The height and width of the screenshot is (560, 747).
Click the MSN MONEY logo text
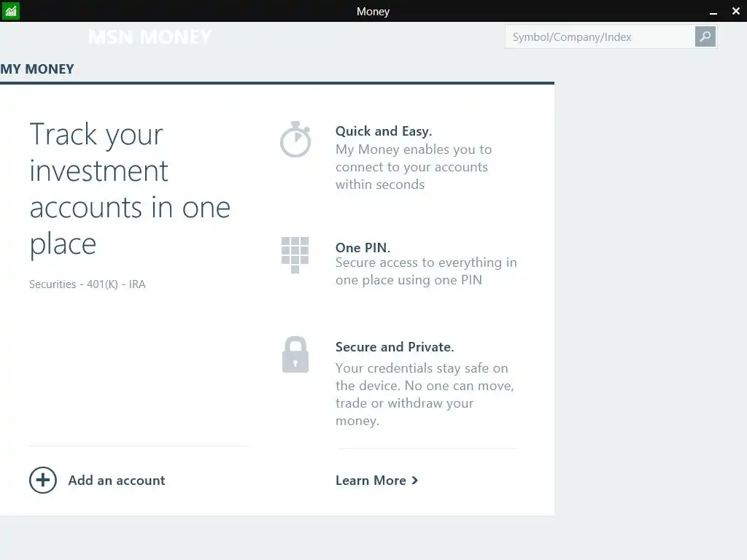click(x=150, y=36)
